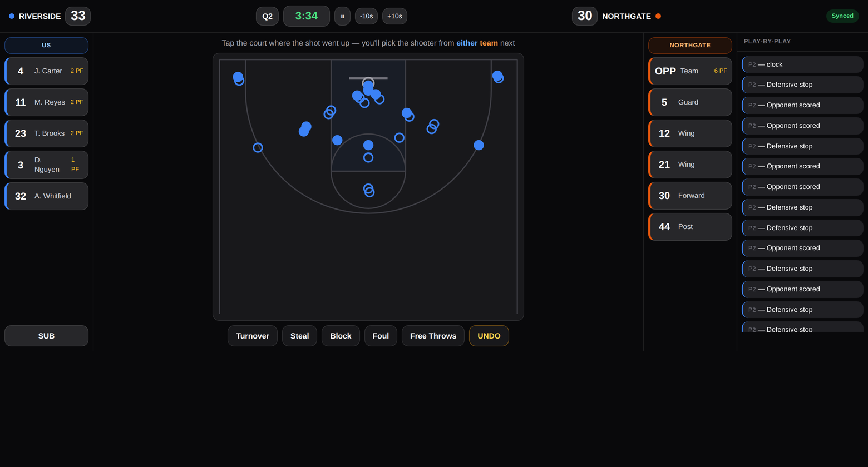Screen dimensions: 868x467
Task: Undo the last action
Action: tap(489, 336)
